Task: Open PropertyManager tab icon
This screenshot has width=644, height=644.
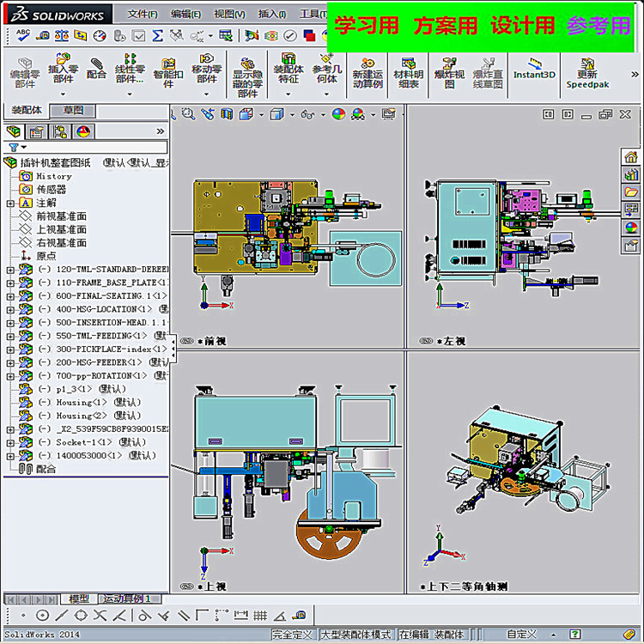Action: tap(36, 132)
